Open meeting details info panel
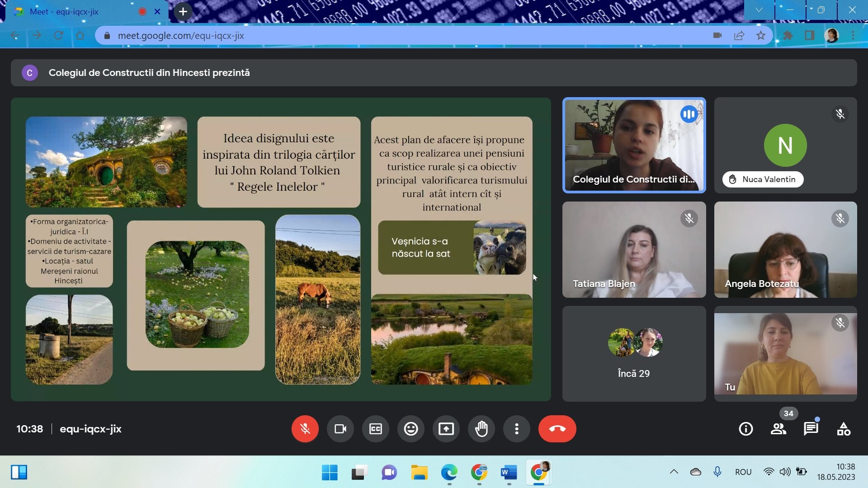The image size is (868, 488). coord(746,429)
